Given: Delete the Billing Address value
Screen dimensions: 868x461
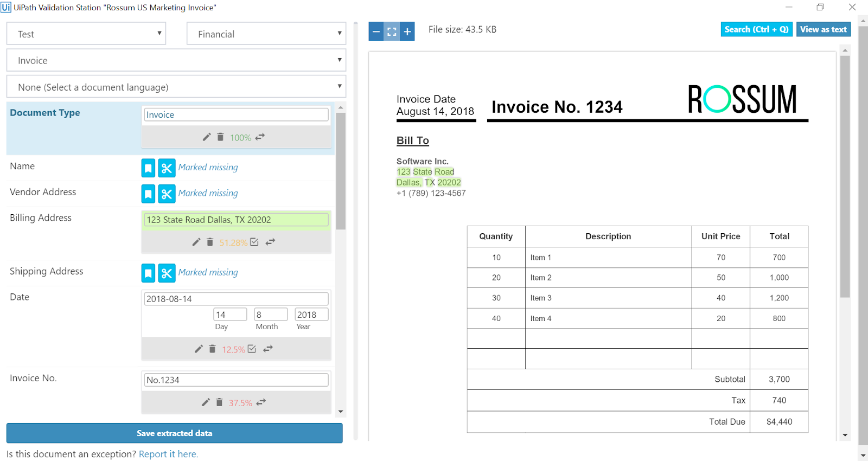Looking at the screenshot, I should (x=210, y=242).
